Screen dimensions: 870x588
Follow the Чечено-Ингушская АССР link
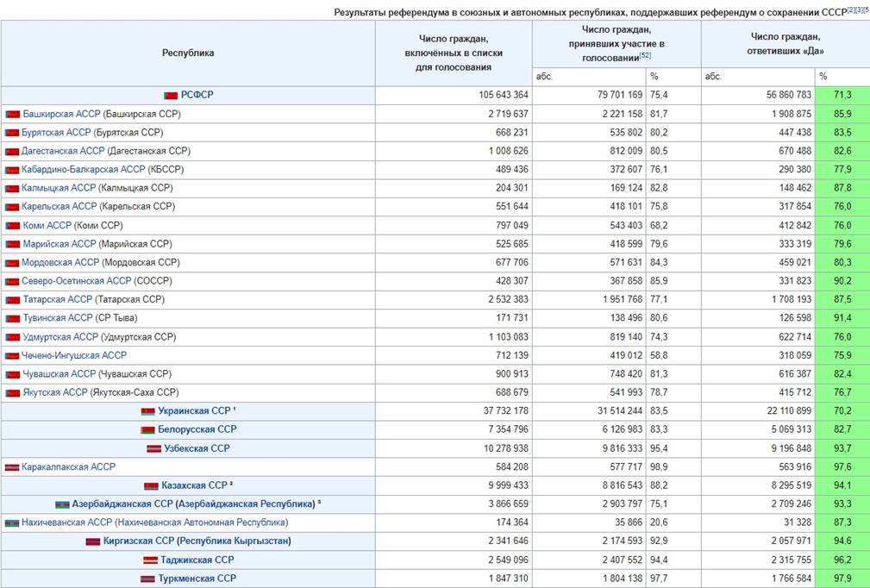coord(74,355)
